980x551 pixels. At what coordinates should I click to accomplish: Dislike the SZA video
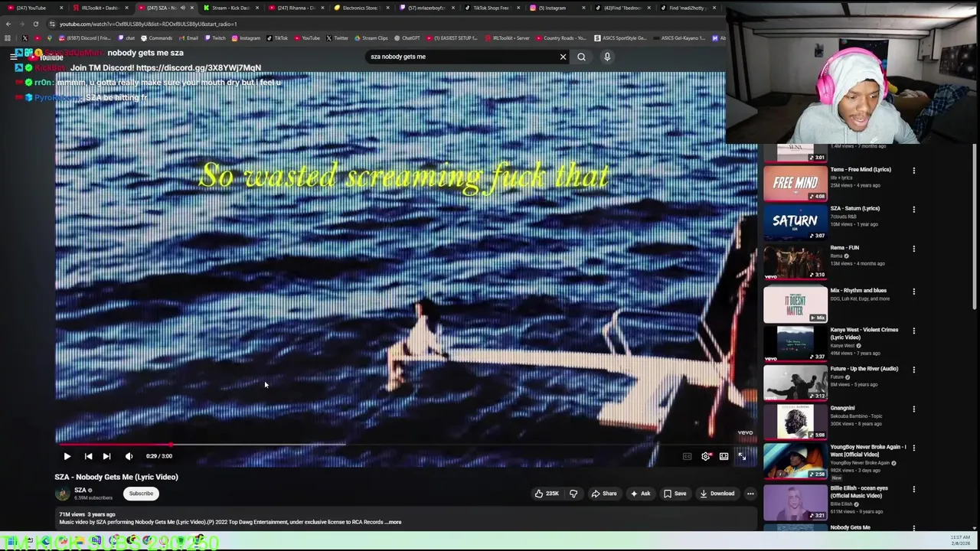[x=573, y=494]
